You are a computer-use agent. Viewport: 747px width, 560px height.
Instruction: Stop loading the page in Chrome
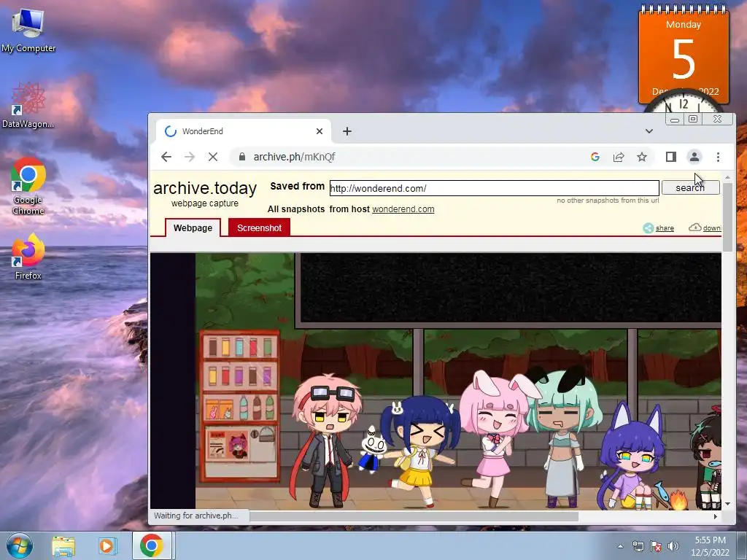(x=213, y=157)
